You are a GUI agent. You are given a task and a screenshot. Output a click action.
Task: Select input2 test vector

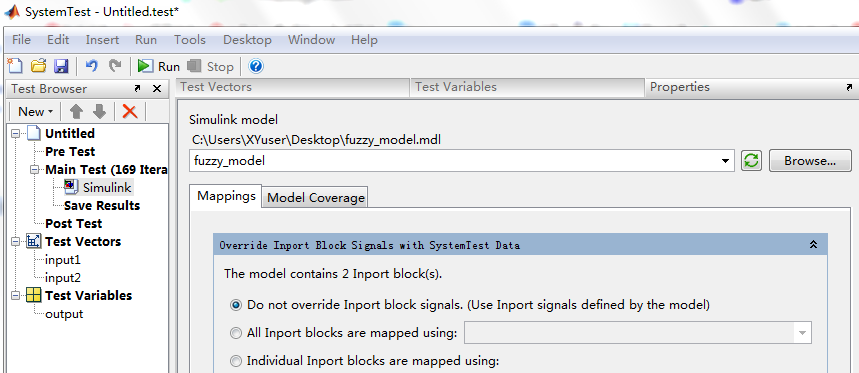[63, 278]
